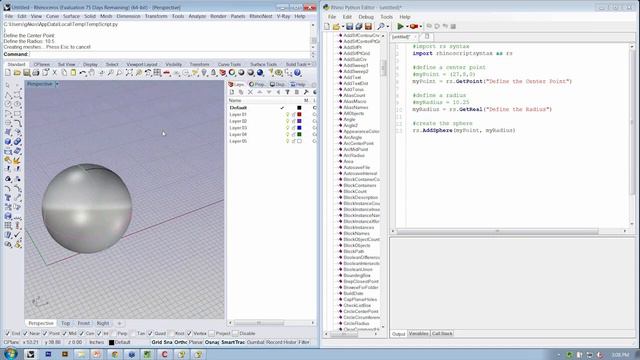
Task: Click the Run green play button in Python Editor
Action: coord(400,26)
